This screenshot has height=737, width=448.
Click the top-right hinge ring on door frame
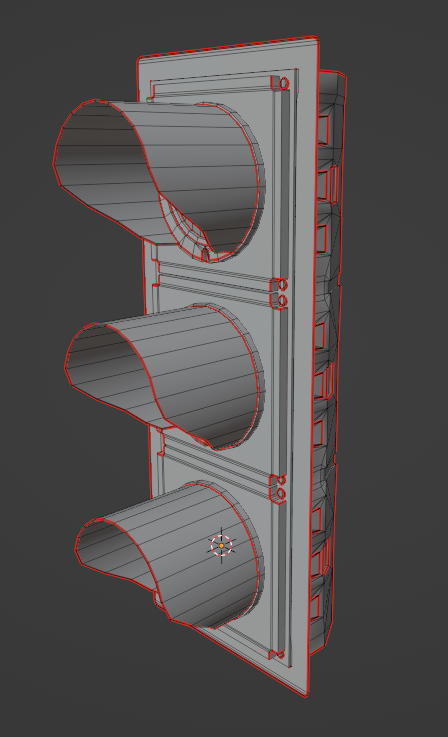pyautogui.click(x=284, y=84)
